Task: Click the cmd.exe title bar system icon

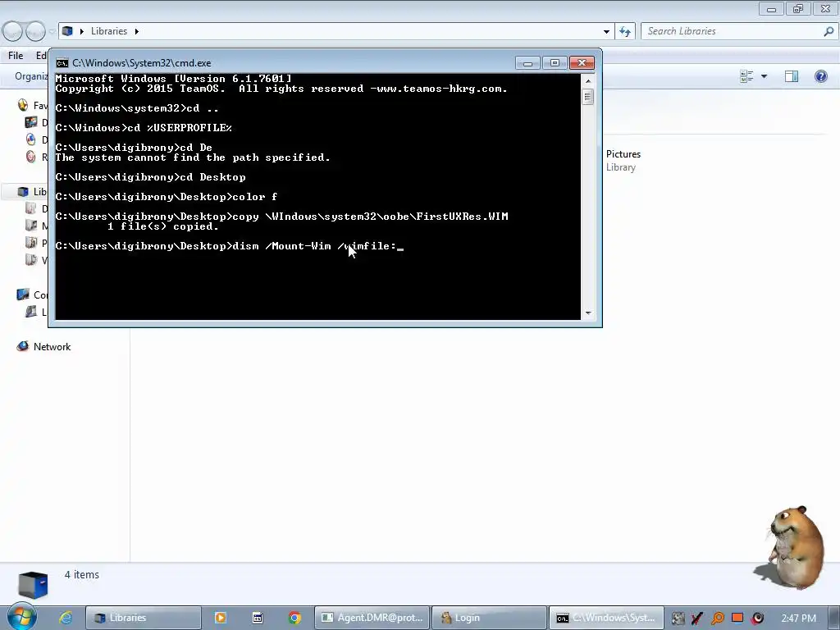Action: (62, 63)
